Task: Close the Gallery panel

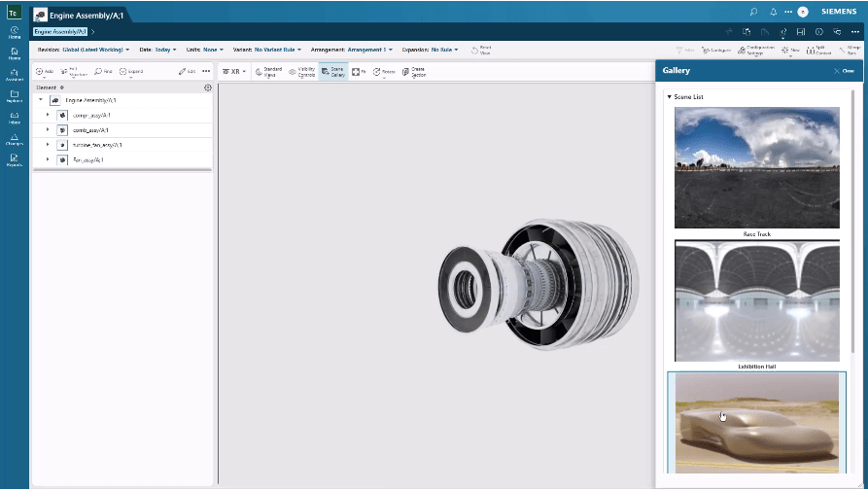Action: [x=843, y=71]
